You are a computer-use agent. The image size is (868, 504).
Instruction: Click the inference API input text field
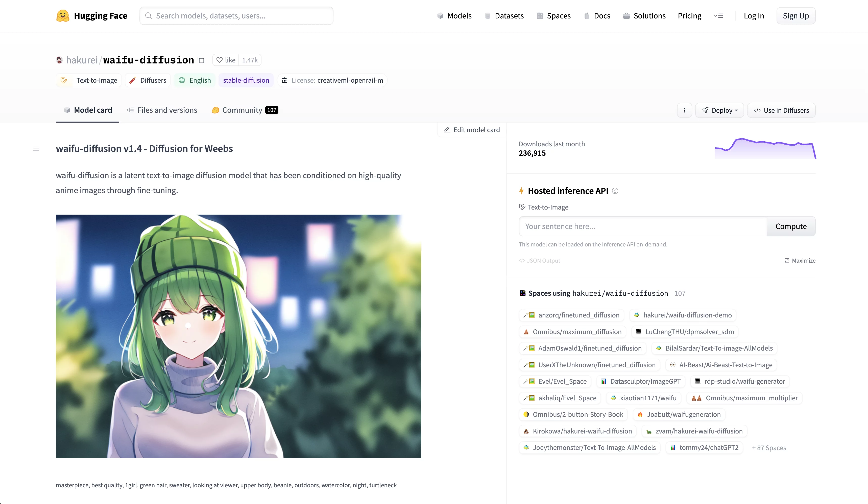pyautogui.click(x=643, y=226)
